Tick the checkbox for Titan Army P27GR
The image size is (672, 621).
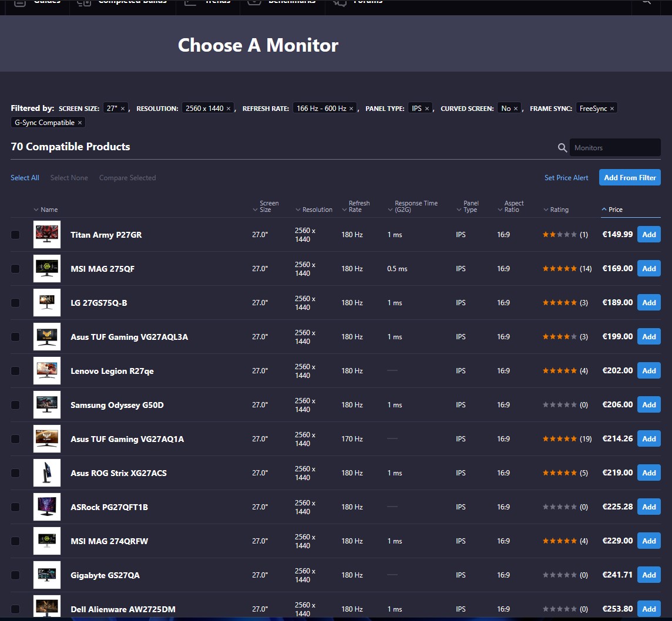tap(15, 235)
